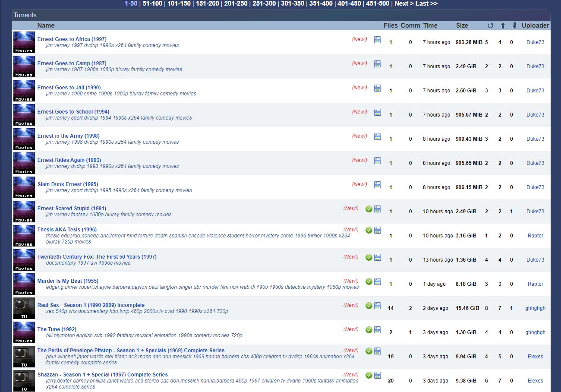Open the Thesis AKA Tesis (1996) torrent

pos(67,230)
